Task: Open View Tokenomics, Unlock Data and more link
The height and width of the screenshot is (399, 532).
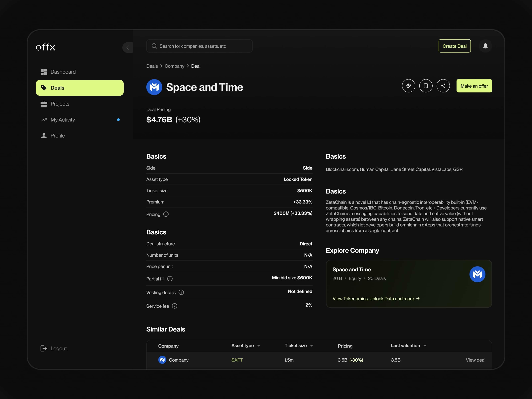Action: pos(376,298)
